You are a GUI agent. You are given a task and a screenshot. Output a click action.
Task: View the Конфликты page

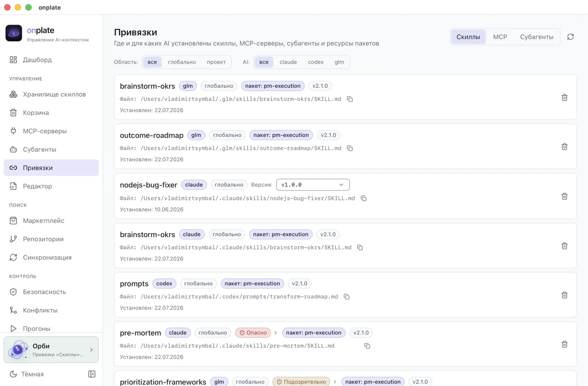click(51, 311)
